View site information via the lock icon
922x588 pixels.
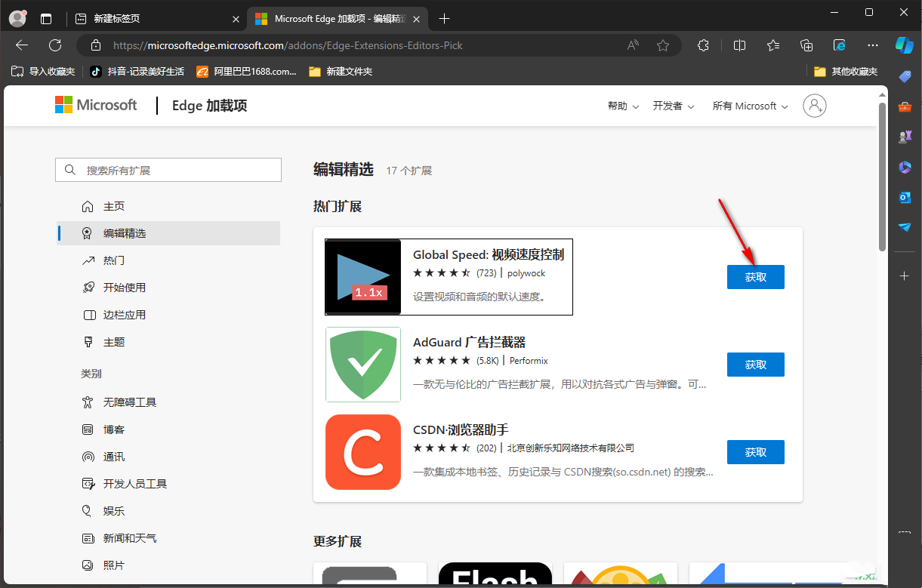(x=95, y=45)
